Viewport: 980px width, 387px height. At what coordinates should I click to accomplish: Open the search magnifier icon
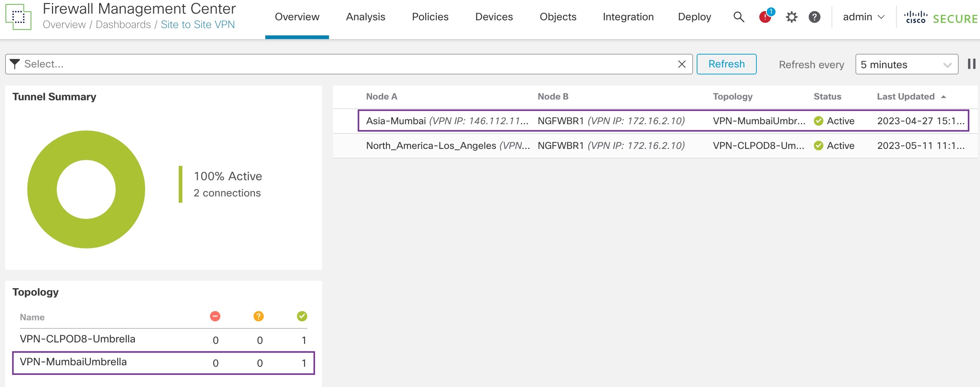point(738,17)
